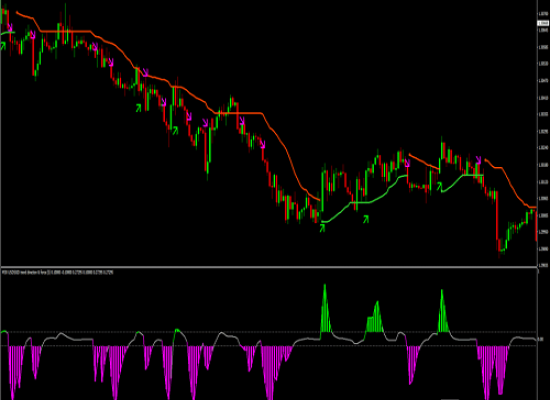Select the leftmost green buy arrow on chart

[3, 46]
